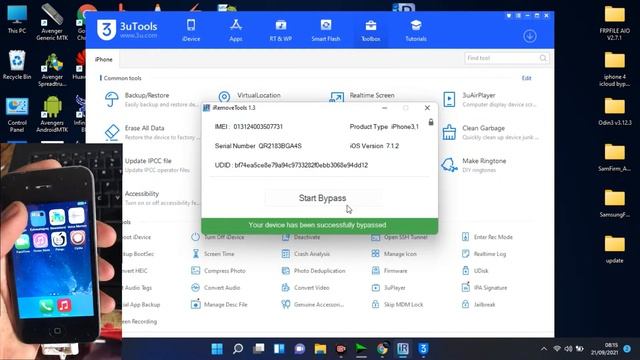Viewport: 640px width, 360px height.
Task: Select the iPhone device tab
Action: click(103, 59)
